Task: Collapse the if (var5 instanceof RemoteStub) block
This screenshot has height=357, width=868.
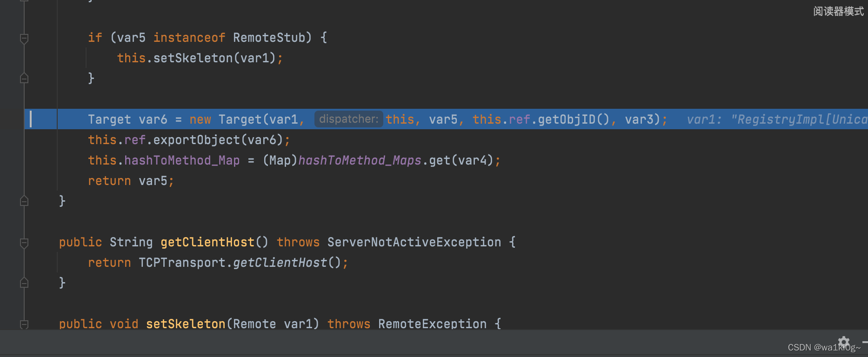Action: [x=25, y=39]
